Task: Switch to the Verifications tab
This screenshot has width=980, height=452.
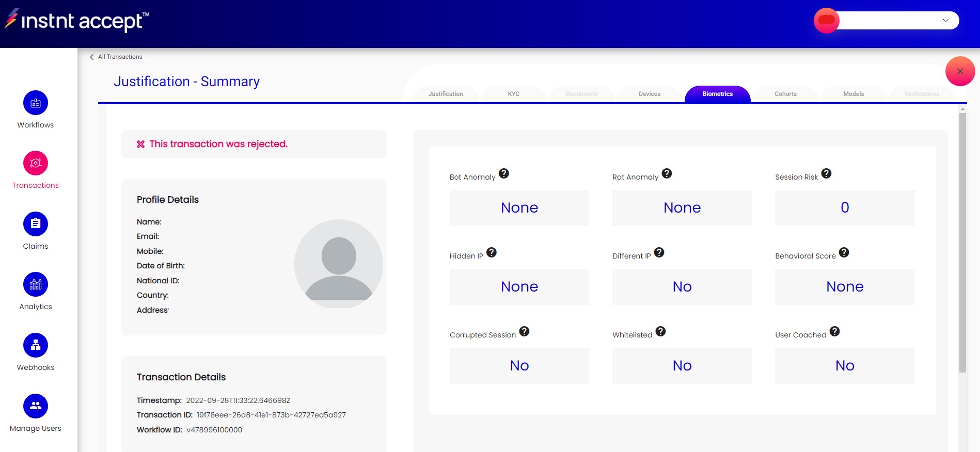Action: [922, 94]
